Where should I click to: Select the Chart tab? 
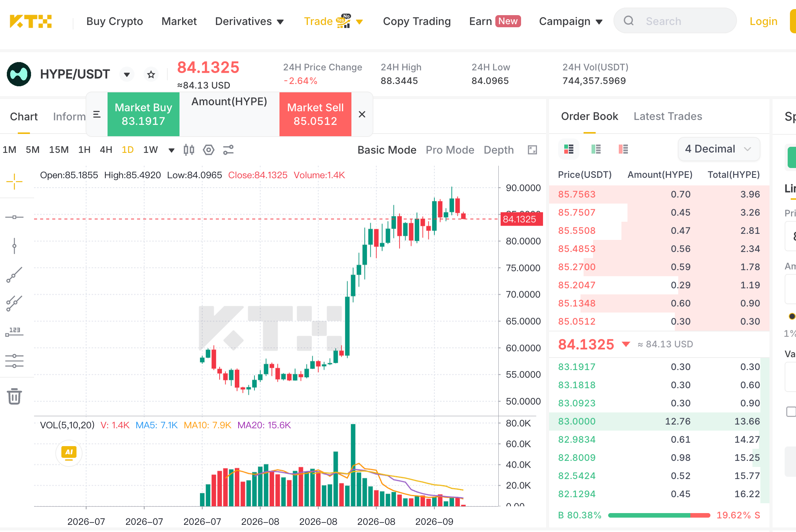click(x=24, y=117)
